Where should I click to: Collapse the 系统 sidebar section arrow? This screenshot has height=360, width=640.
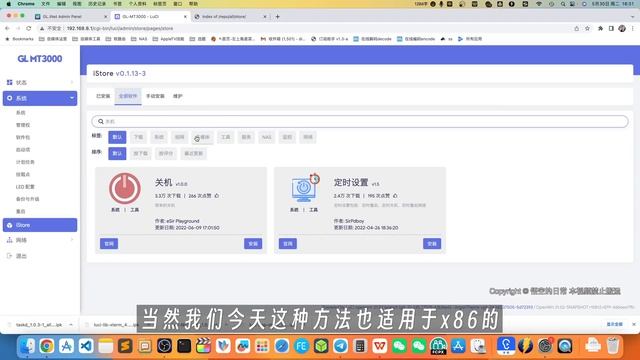click(72, 98)
